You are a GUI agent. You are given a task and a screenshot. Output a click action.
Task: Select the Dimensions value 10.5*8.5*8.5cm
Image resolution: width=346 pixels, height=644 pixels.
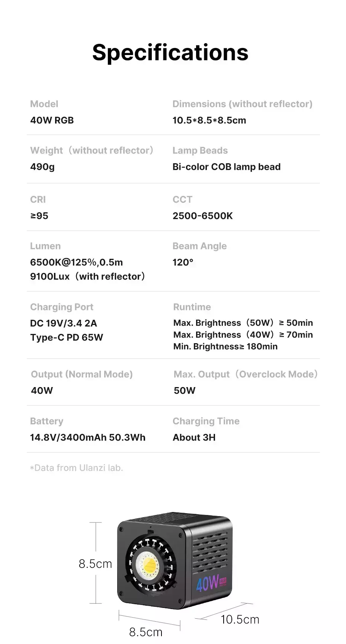[209, 120]
